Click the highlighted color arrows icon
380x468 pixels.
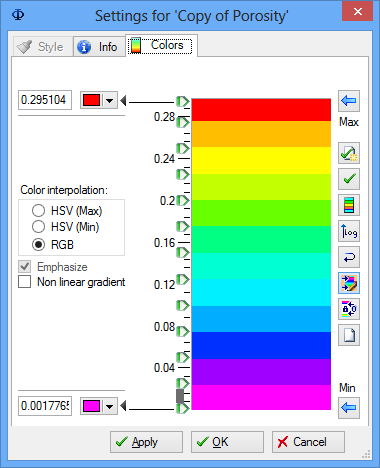click(x=349, y=283)
